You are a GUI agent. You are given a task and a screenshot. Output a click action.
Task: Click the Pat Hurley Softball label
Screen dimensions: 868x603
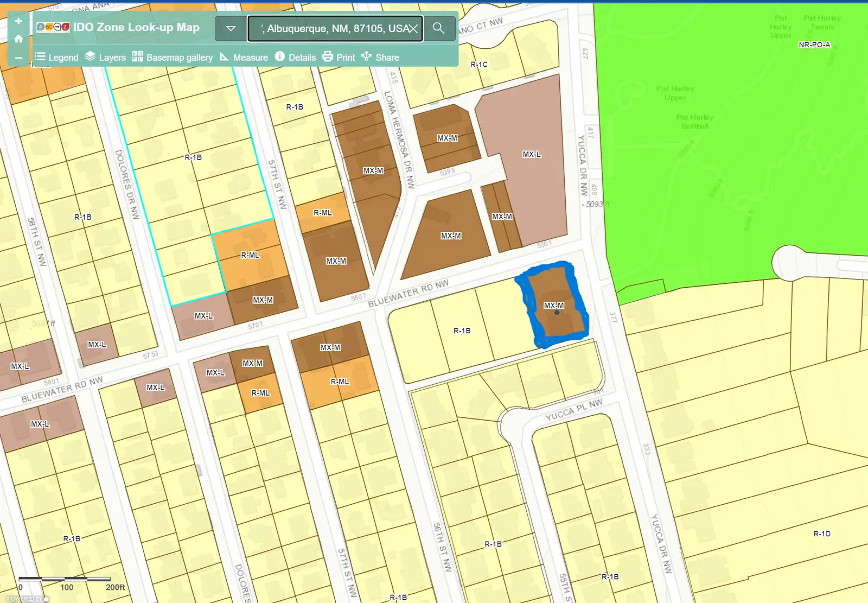[694, 122]
